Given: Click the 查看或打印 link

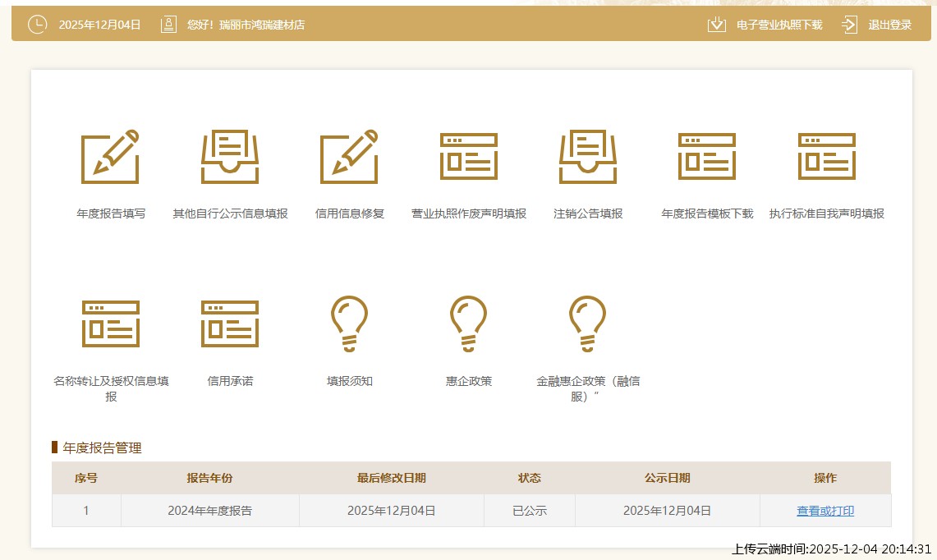Looking at the screenshot, I should 824,511.
